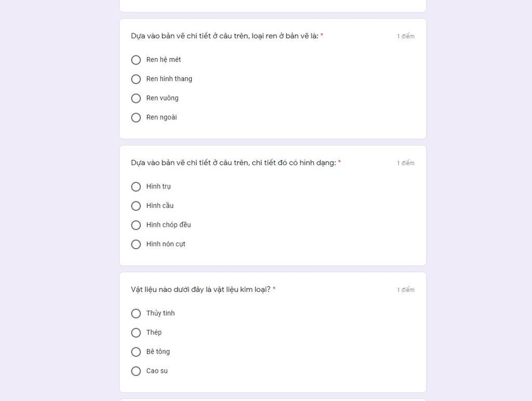532x401 pixels.
Task: Select 'Ren ngoài' as the answer
Action: (x=136, y=118)
